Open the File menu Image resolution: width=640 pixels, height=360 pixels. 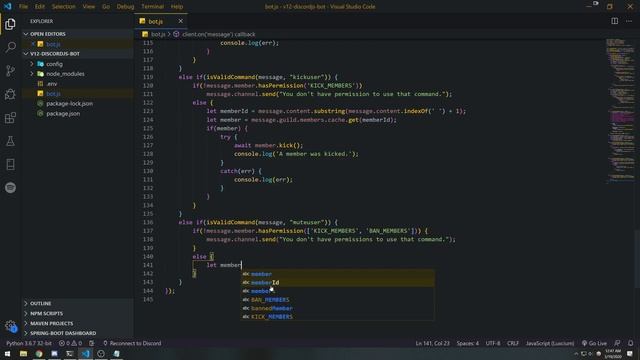point(23,7)
